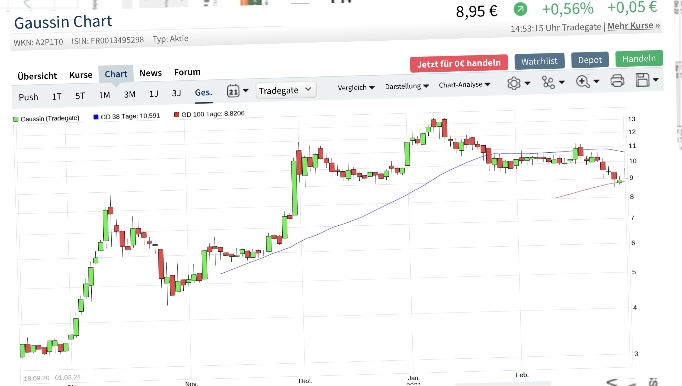This screenshot has width=682, height=386.
Task: Open the Forum tab
Action: tap(187, 72)
